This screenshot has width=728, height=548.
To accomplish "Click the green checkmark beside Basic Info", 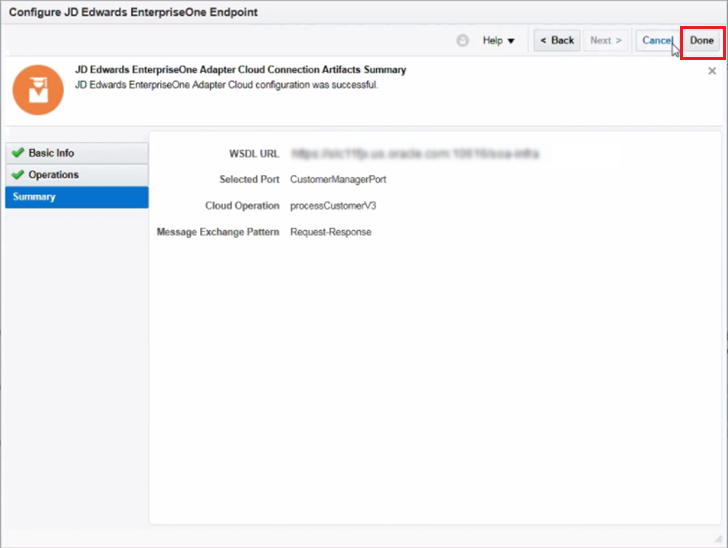I will point(18,152).
